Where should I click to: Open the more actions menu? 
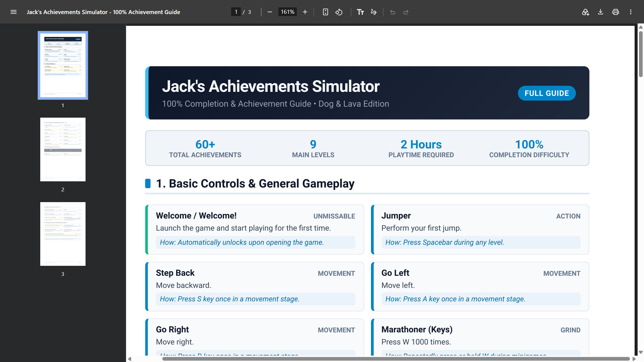tap(631, 12)
